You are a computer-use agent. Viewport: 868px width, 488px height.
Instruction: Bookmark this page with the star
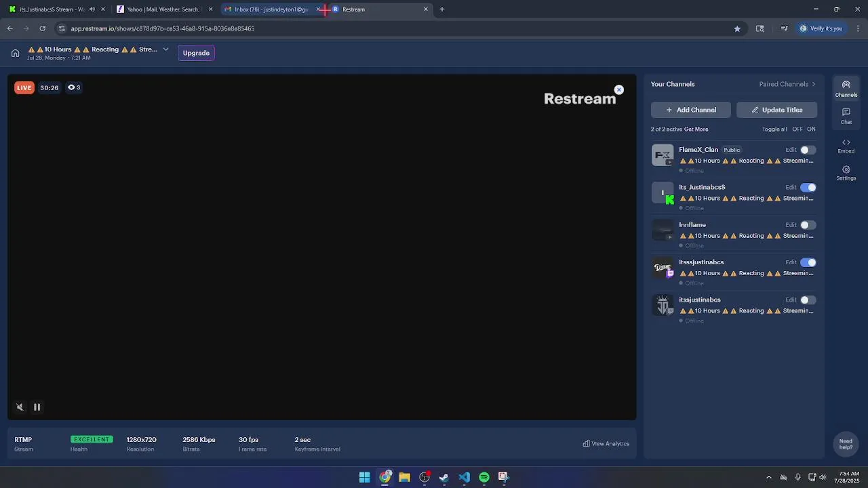tap(737, 28)
